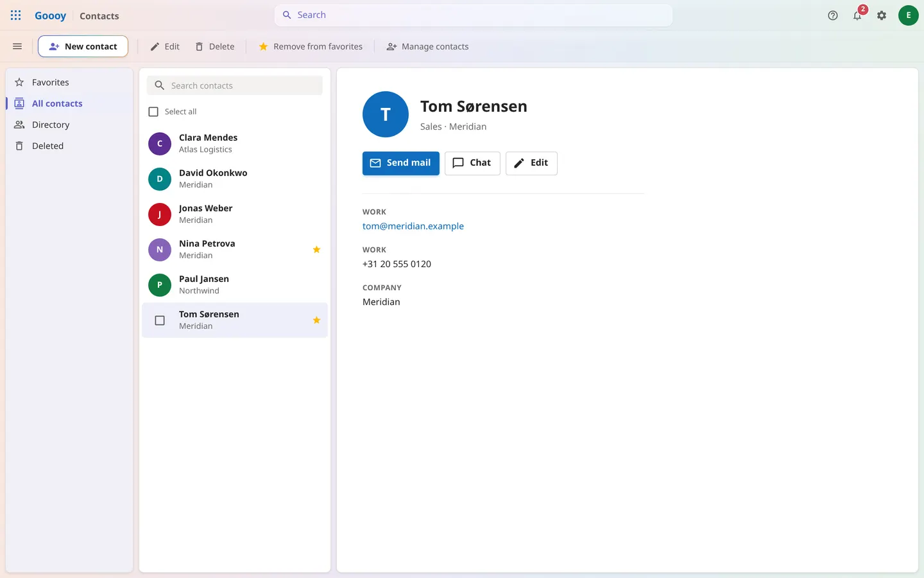Toggle the hamburger sidebar menu
This screenshot has width=924, height=578.
(17, 46)
